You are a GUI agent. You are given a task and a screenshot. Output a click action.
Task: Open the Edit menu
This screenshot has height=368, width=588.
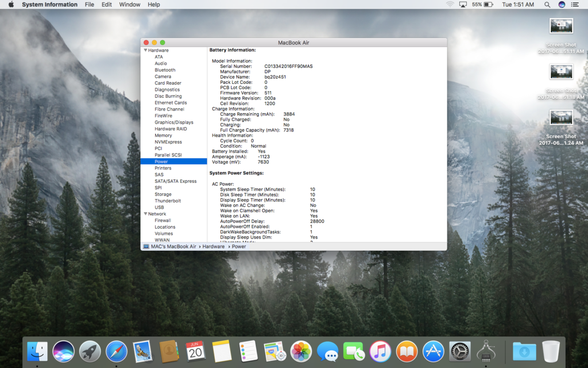coord(106,5)
